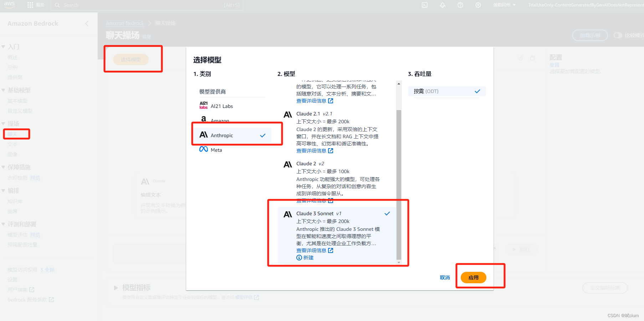The height and width of the screenshot is (321, 644).
Task: Click the model list scrollbar thumb
Action: point(399,185)
